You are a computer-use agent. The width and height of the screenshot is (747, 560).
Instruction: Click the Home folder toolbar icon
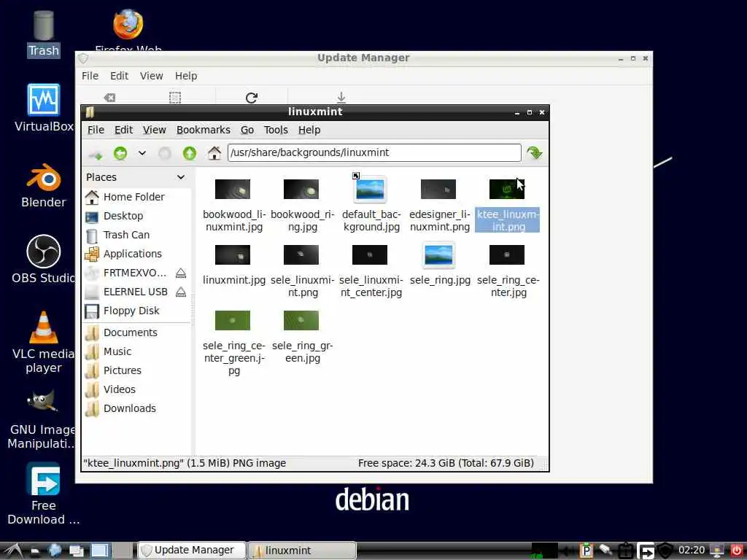point(214,153)
